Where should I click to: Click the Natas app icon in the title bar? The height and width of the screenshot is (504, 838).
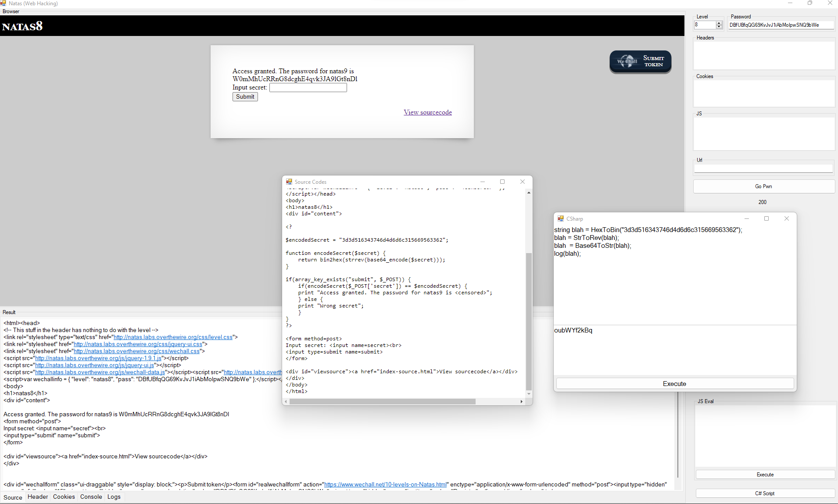[x=4, y=3]
